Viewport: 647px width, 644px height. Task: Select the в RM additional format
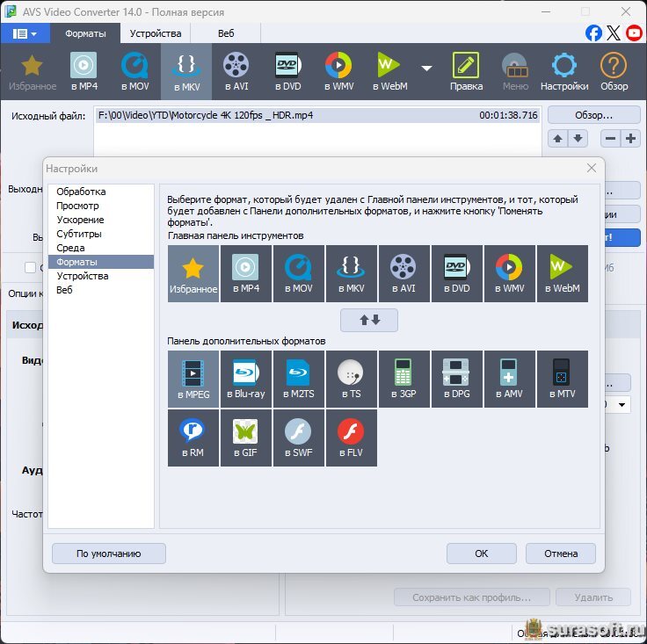(193, 438)
